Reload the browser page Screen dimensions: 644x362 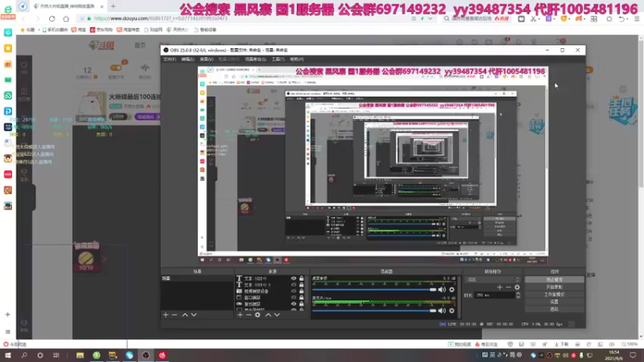point(52,19)
